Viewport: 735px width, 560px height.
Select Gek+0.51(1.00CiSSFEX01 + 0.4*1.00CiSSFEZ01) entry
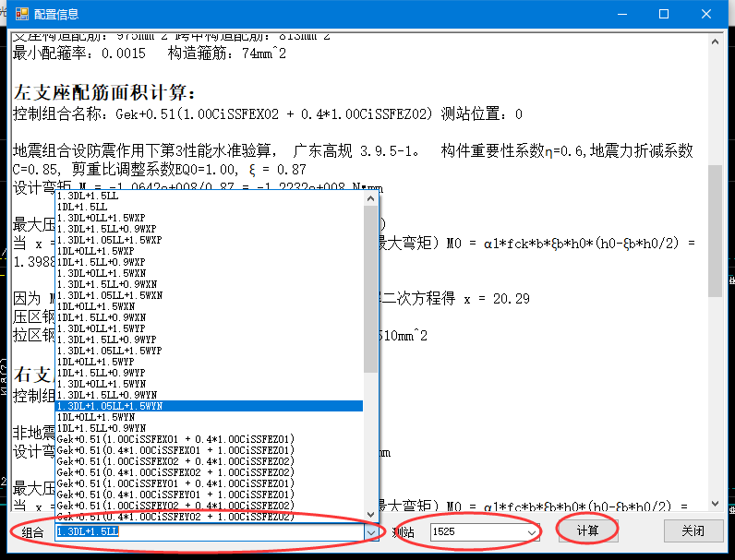pyautogui.click(x=166, y=439)
